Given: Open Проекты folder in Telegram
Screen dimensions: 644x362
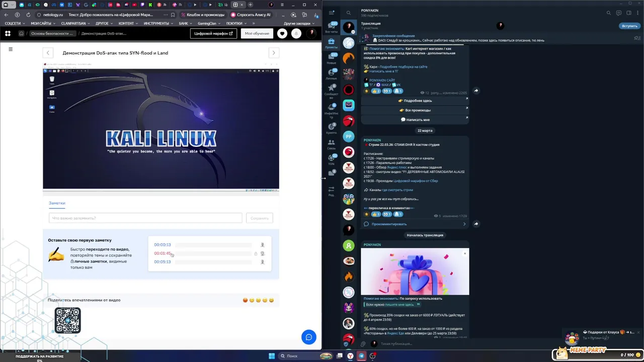Looking at the screenshot, I should [332, 43].
